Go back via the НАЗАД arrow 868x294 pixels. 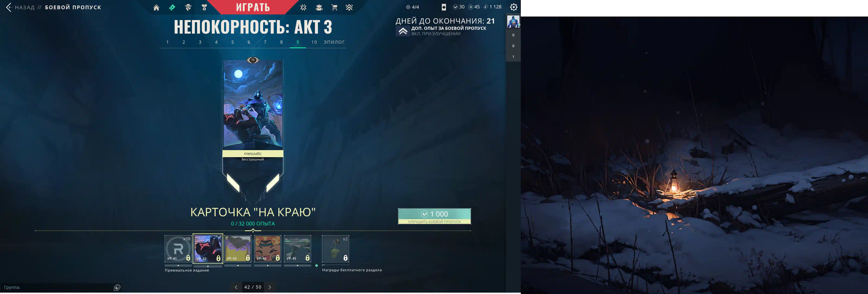(x=9, y=7)
